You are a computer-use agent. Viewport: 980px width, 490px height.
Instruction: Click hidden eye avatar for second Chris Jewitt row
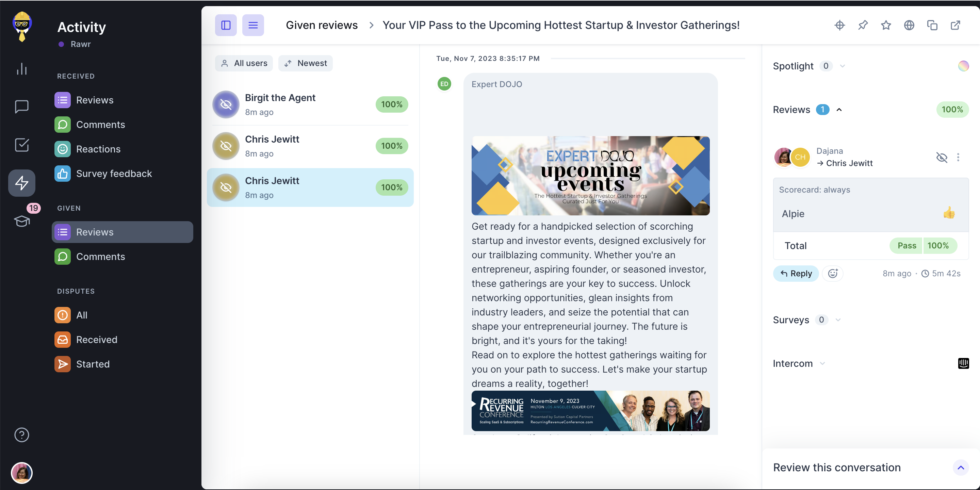click(226, 146)
